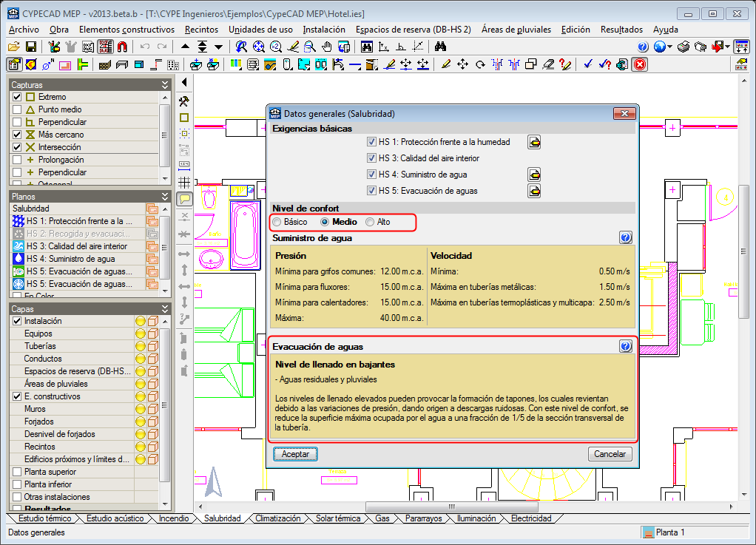
Task: Open HS 1 humidity protection settings folder icon
Action: 534,142
